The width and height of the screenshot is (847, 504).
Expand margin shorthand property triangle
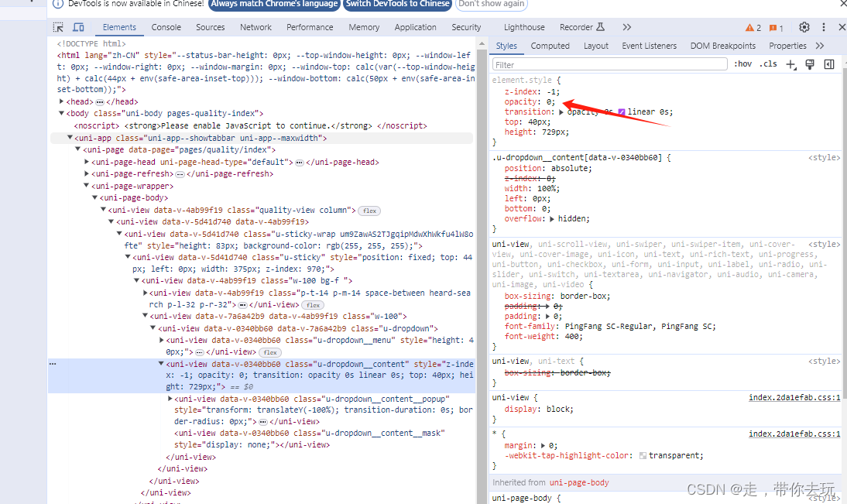(x=543, y=446)
